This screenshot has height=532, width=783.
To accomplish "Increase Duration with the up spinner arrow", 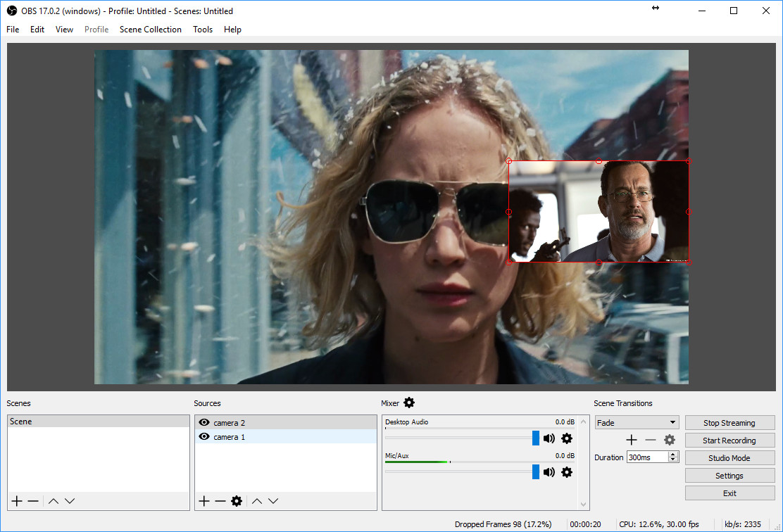I will (673, 454).
